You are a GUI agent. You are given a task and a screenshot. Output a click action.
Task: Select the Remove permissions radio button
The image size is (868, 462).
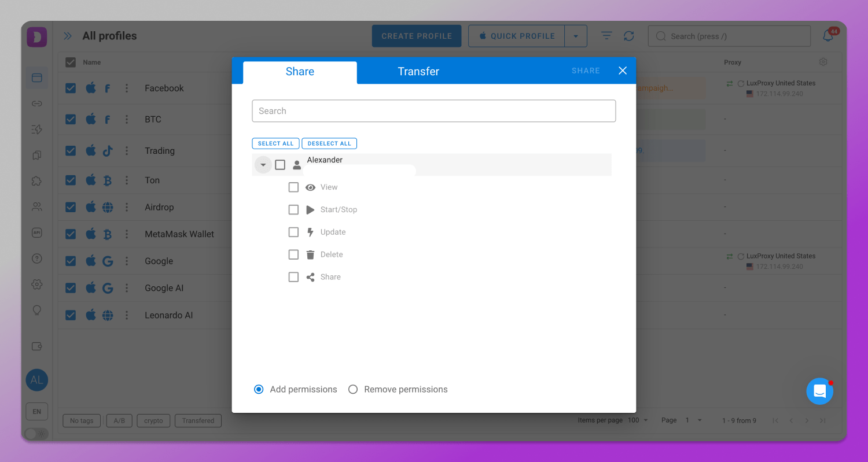[x=353, y=390]
